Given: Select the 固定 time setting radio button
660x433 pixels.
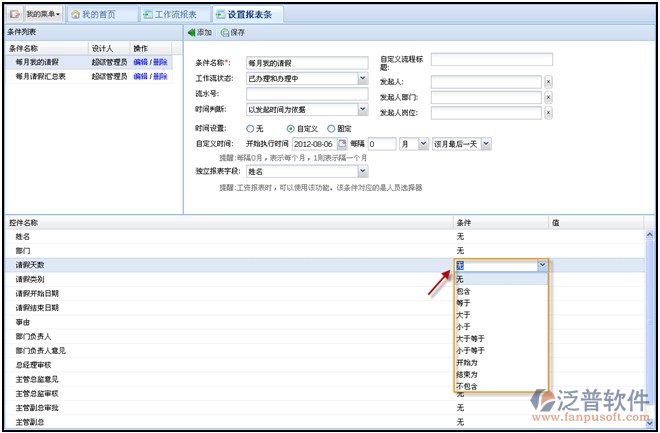Looking at the screenshot, I should tap(331, 129).
